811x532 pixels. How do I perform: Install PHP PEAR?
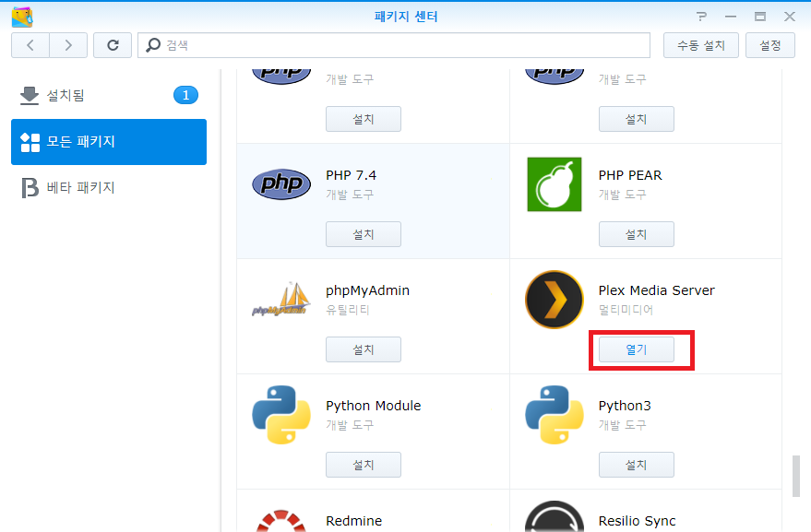pos(637,234)
